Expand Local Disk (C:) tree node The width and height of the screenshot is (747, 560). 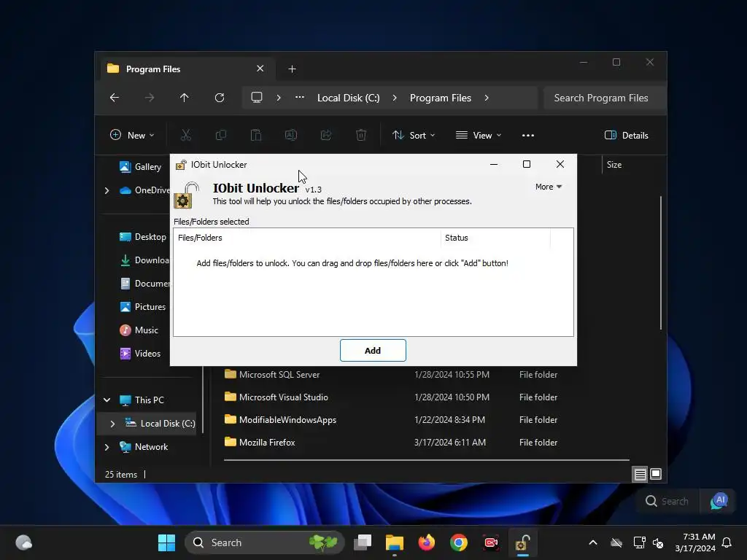point(112,424)
